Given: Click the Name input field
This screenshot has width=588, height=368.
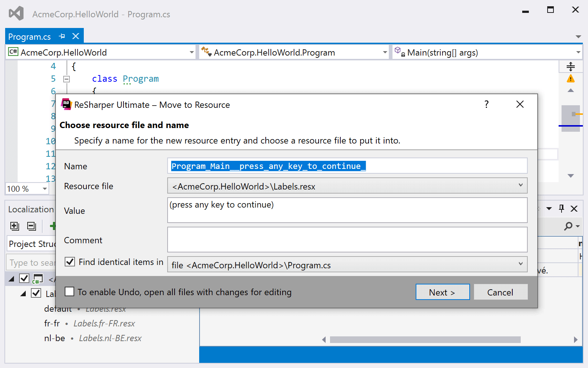Looking at the screenshot, I should (347, 166).
